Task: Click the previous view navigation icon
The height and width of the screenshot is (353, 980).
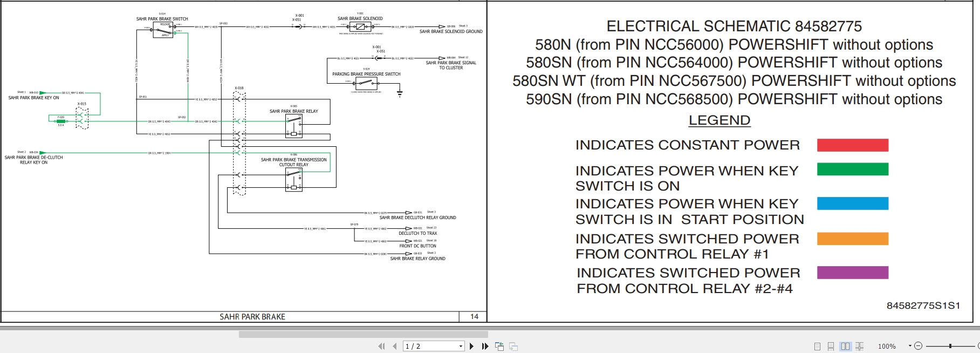Action: [x=499, y=347]
